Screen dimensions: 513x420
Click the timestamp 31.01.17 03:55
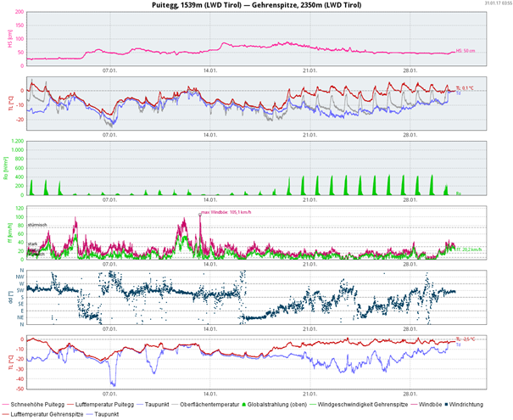click(x=499, y=3)
